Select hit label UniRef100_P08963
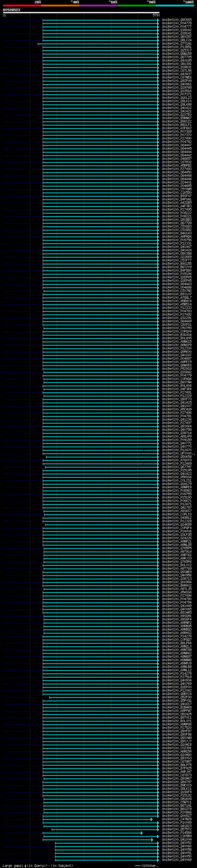 coord(176,491)
